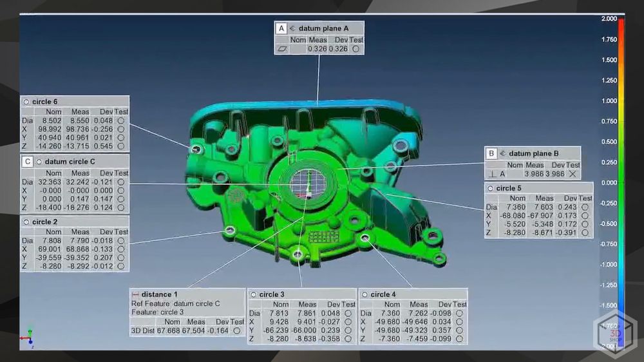Viewport: 644px width, 362px height.
Task: Click the test status circle in datum plane A
Action: point(355,48)
